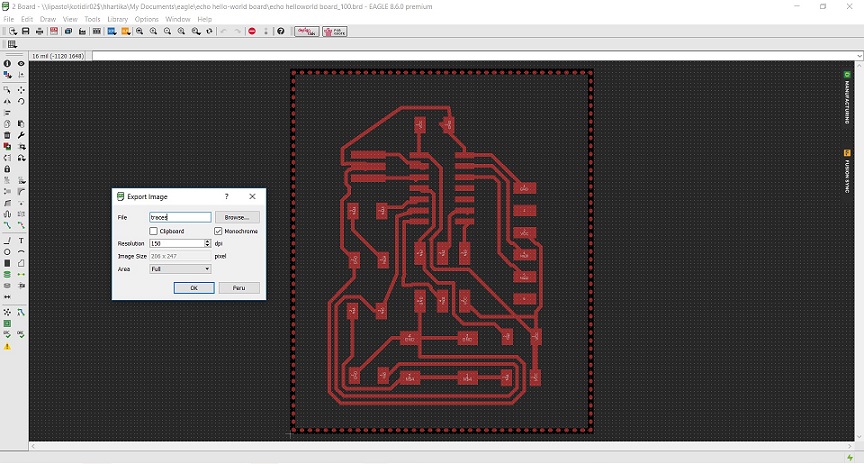Open the Window menu
The height and width of the screenshot is (464, 864).
coord(177,19)
